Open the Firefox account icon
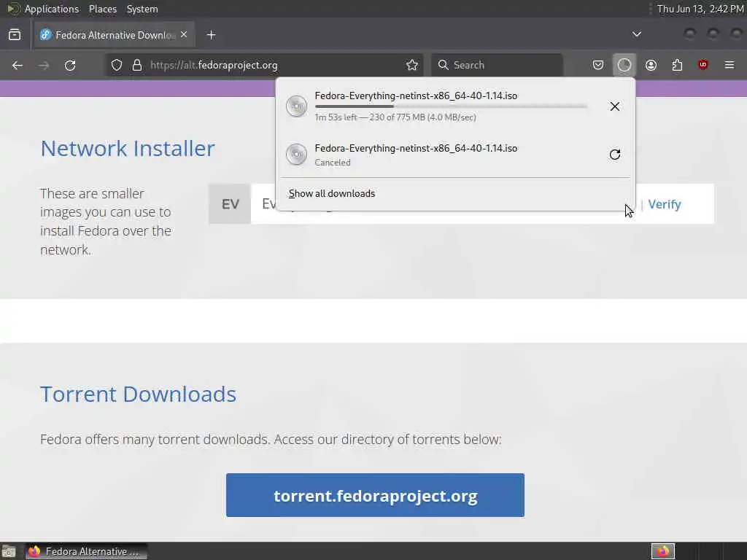Screen dimensions: 747x560 coord(651,65)
